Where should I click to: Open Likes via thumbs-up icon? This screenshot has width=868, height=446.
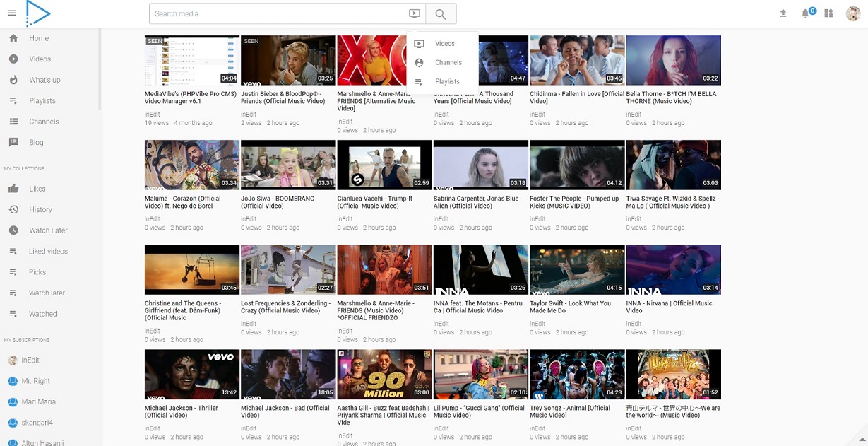coord(13,189)
